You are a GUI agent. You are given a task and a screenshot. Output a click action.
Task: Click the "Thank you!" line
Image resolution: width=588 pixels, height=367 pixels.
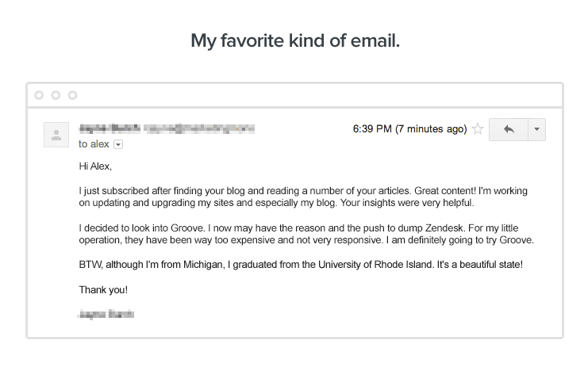(103, 290)
